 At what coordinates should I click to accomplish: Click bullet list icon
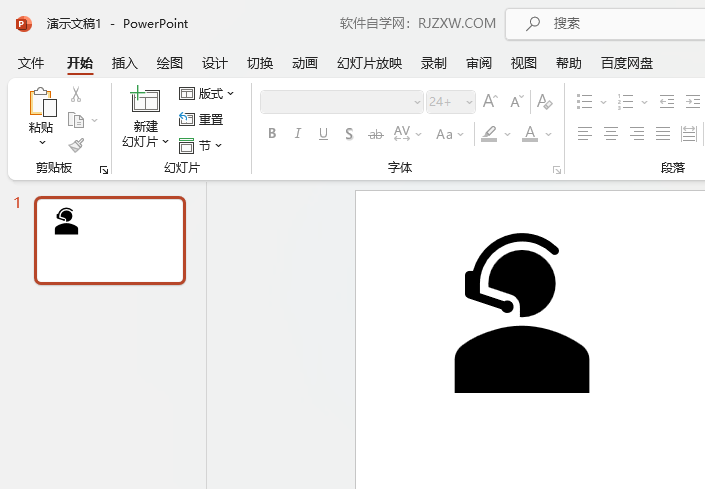point(585,102)
